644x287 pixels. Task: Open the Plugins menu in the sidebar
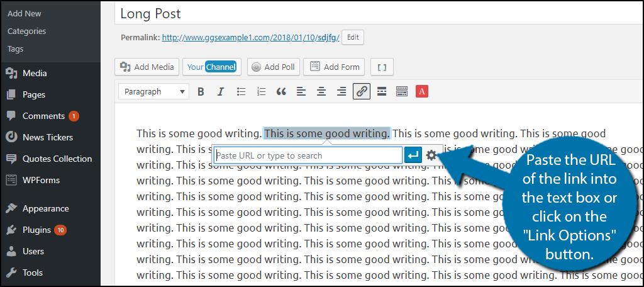(x=36, y=230)
